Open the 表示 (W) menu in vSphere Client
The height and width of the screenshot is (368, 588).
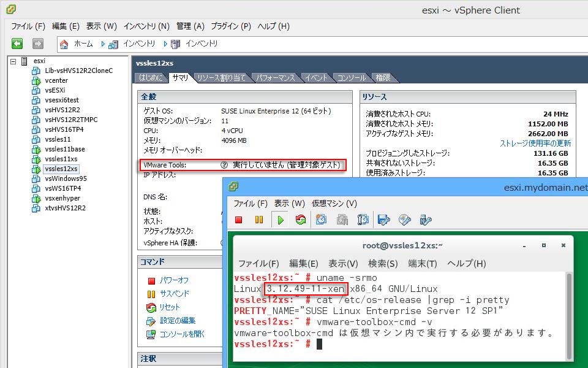coord(102,26)
